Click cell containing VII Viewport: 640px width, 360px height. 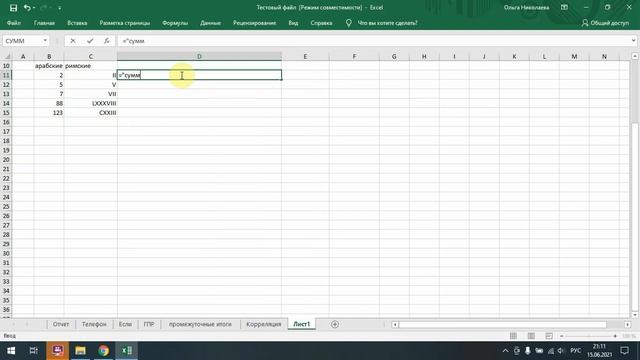pyautogui.click(x=91, y=94)
